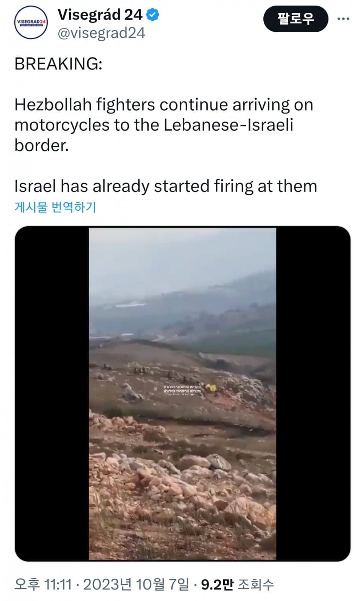The image size is (364, 601).
Task: Click the blue verified badge
Action: pyautogui.click(x=152, y=15)
